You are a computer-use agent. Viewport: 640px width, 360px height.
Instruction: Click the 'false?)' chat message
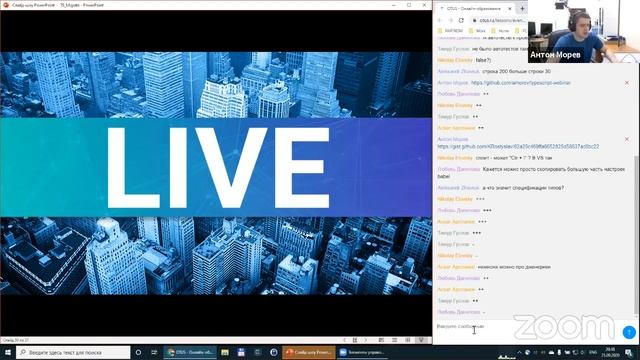click(x=483, y=60)
